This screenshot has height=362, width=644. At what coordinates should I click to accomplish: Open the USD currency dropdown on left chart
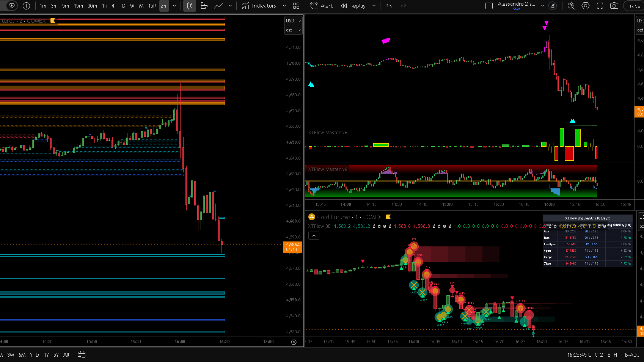click(x=294, y=21)
